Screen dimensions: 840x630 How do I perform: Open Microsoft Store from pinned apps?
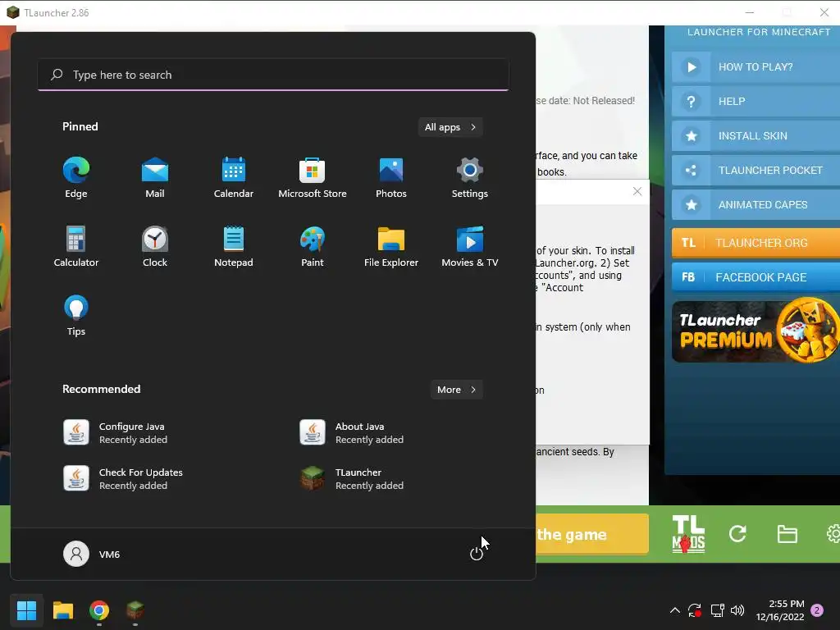313,178
